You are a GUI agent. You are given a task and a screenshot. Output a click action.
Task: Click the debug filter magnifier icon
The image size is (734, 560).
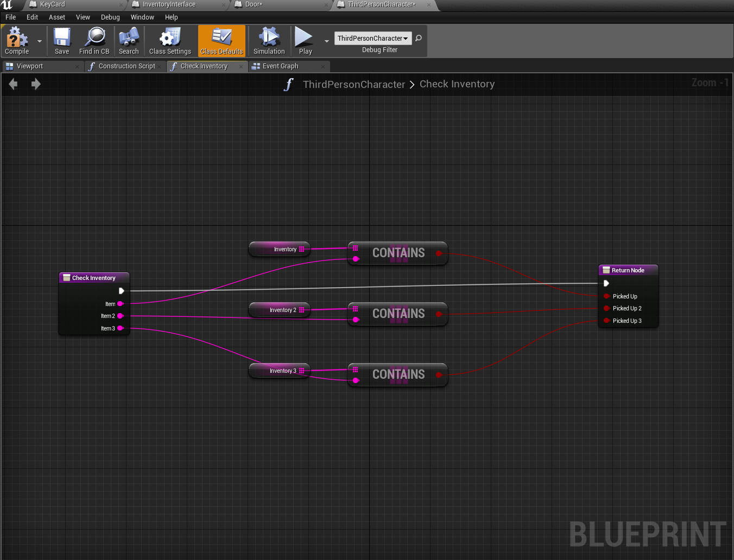pos(419,38)
